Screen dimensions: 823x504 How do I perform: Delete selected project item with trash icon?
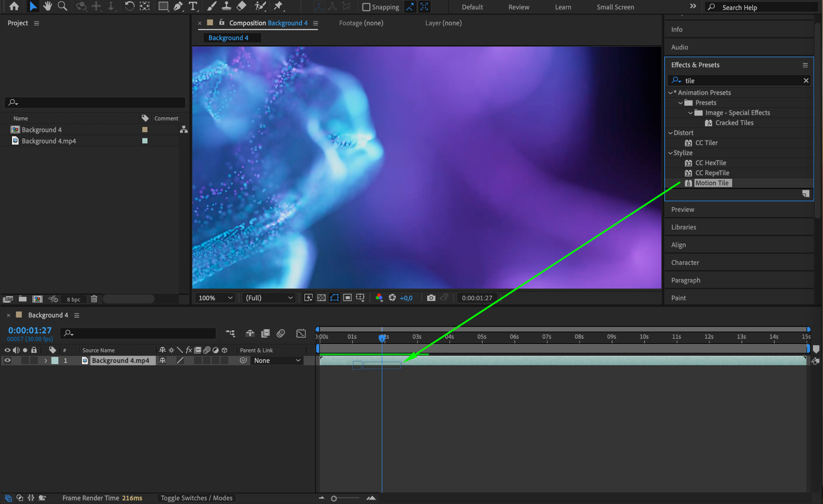pyautogui.click(x=94, y=299)
